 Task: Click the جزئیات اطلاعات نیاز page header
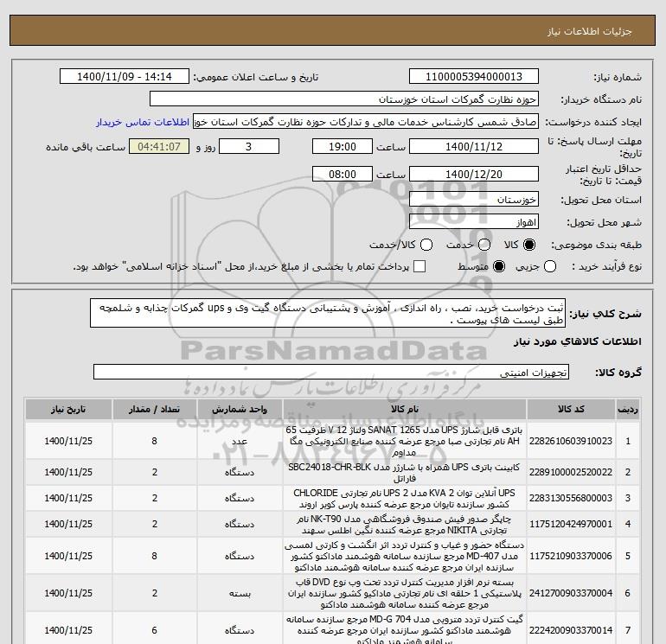pos(589,31)
